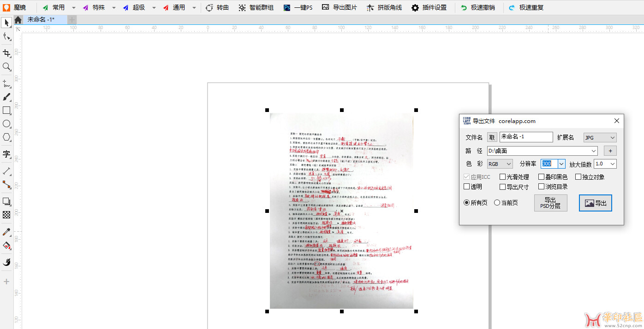Image resolution: width=644 pixels, height=329 pixels.
Task: Click the 导出 export button
Action: pyautogui.click(x=596, y=203)
